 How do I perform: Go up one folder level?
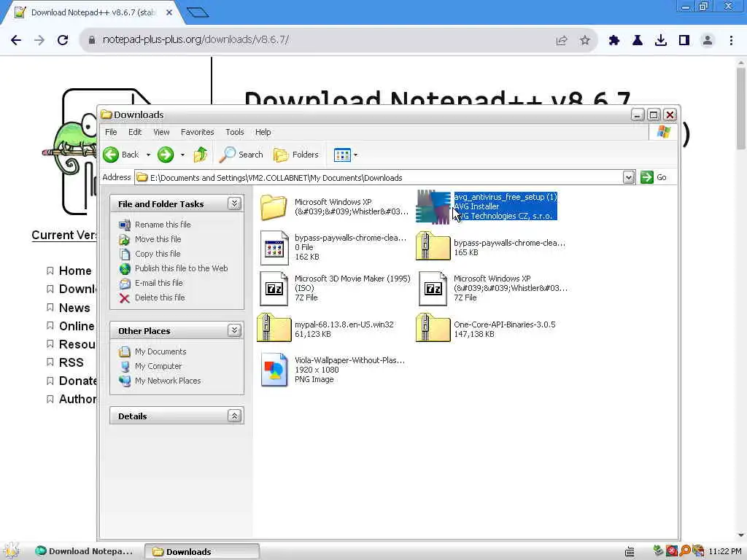coord(200,155)
